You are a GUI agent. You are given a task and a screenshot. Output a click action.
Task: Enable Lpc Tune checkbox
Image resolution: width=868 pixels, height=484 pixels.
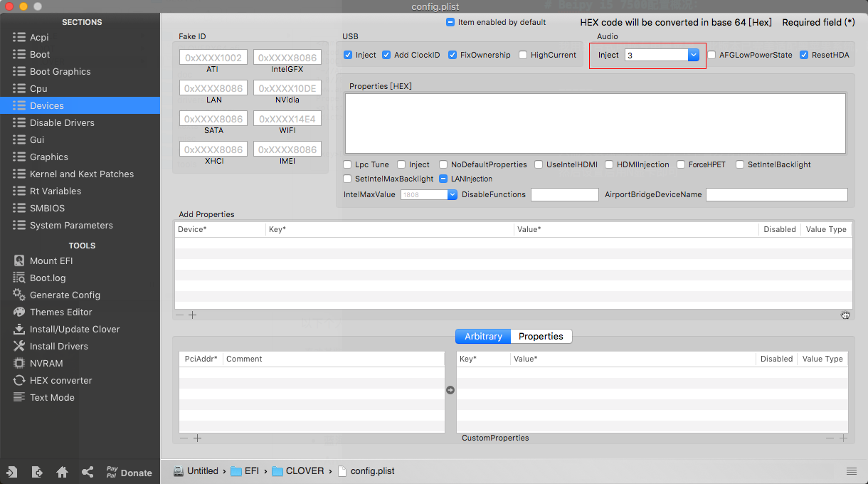click(x=348, y=164)
